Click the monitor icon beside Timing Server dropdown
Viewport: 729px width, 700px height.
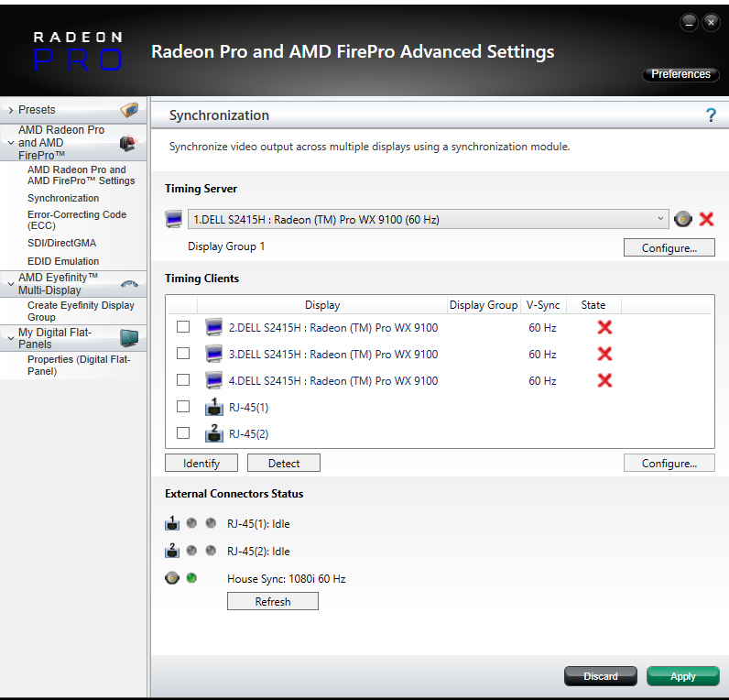click(x=174, y=219)
